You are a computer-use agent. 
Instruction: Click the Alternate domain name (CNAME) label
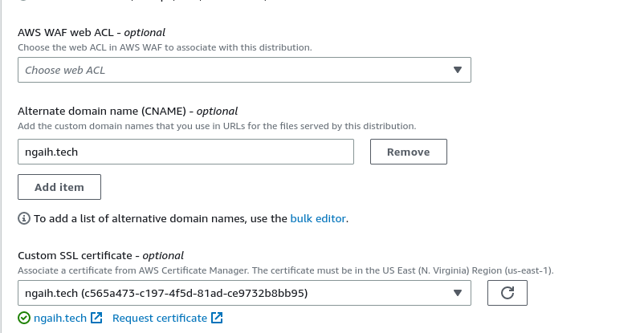tap(128, 112)
